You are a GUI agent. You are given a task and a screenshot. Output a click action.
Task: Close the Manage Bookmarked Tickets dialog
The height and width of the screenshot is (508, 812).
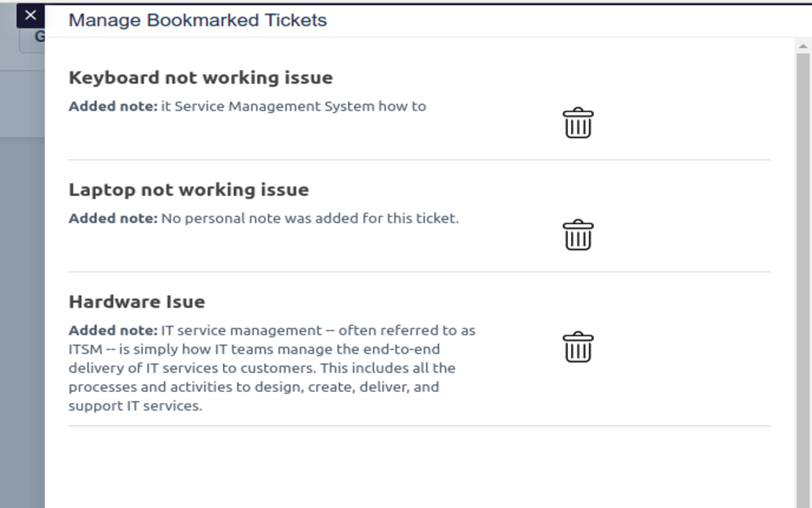(30, 15)
